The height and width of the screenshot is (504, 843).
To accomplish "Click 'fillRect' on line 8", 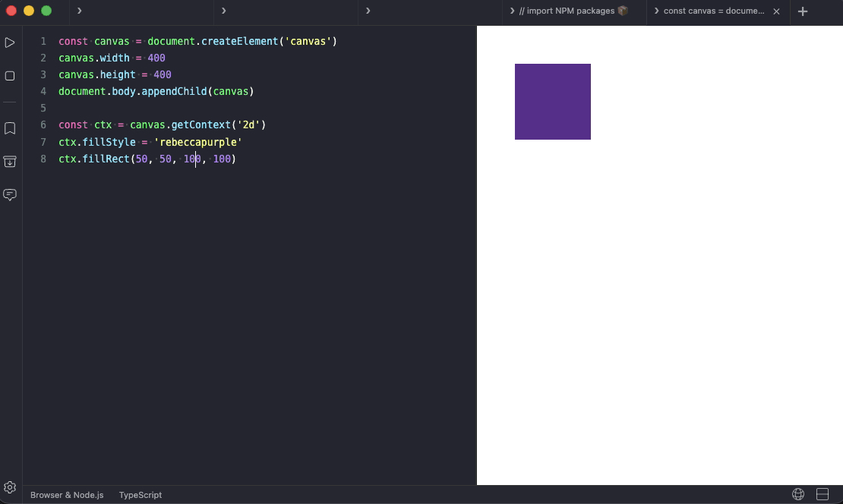I will (106, 159).
